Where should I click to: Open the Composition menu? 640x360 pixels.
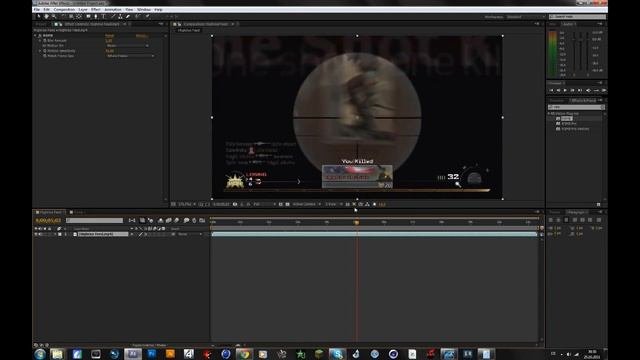click(x=64, y=9)
